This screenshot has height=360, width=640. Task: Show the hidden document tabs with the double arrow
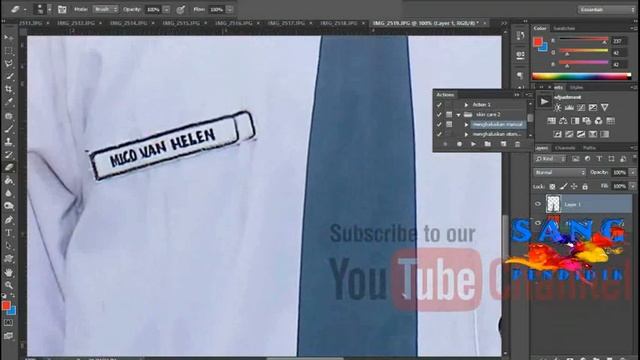point(503,23)
